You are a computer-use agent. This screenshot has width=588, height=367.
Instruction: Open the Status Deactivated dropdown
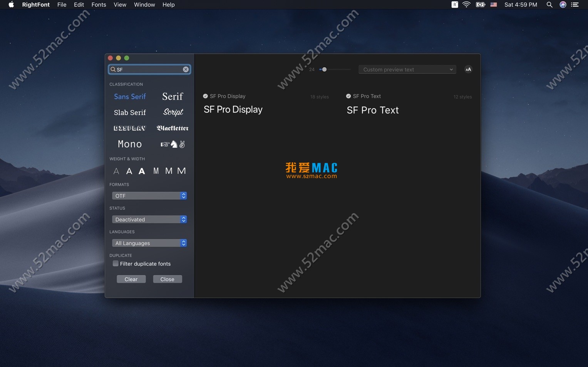pos(149,219)
